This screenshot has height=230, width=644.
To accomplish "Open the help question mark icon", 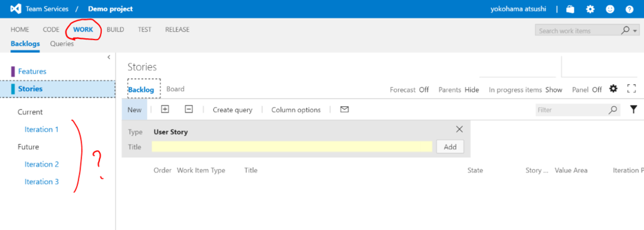I will coord(629,9).
